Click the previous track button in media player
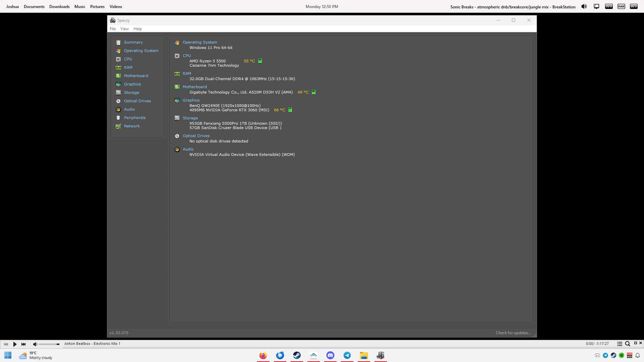 pos(6,344)
